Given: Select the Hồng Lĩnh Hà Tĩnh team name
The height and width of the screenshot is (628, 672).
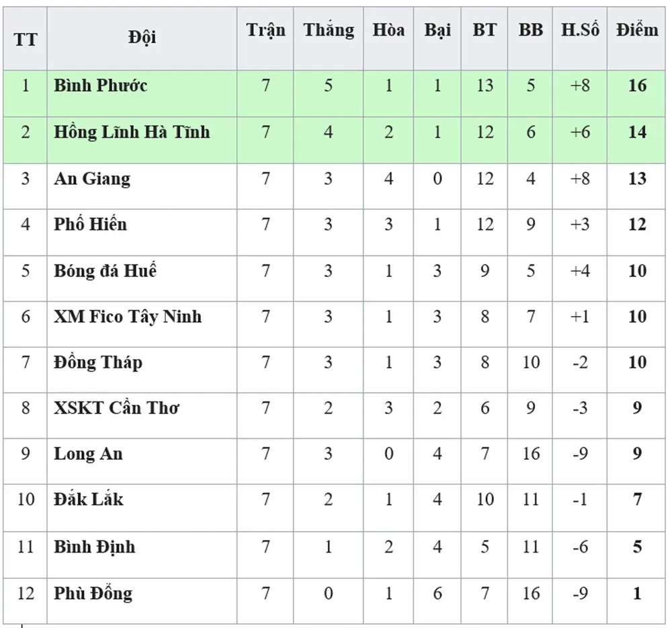Looking at the screenshot, I should (x=132, y=132).
